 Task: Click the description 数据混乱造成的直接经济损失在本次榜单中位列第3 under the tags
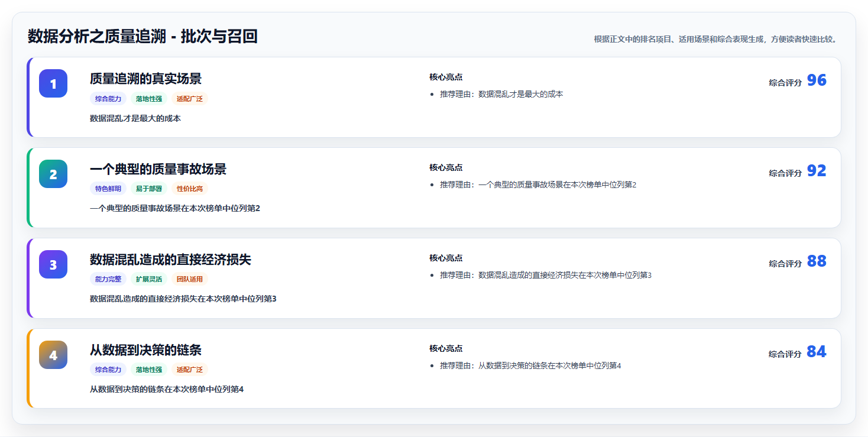pos(183,299)
